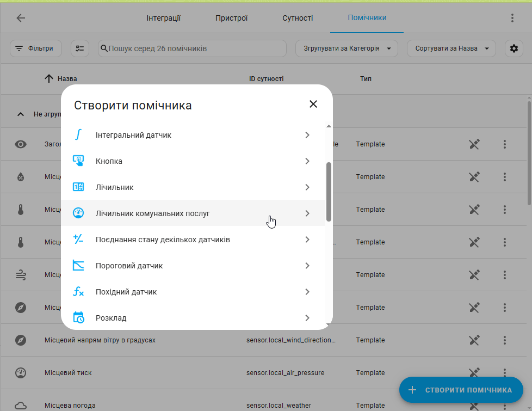Click the Integral sensor icon
The height and width of the screenshot is (411, 532).
pyautogui.click(x=78, y=135)
